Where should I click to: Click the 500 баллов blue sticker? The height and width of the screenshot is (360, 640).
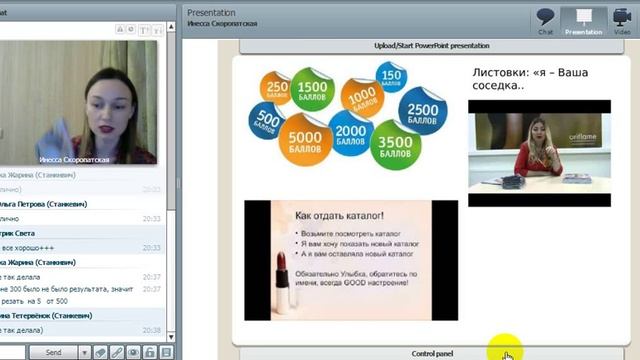pyautogui.click(x=266, y=120)
